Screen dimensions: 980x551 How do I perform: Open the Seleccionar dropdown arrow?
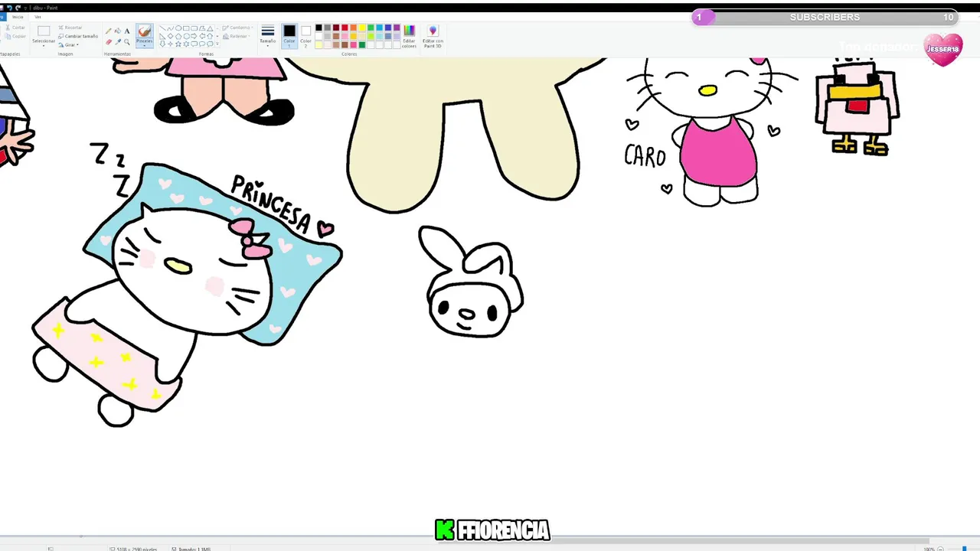point(44,46)
